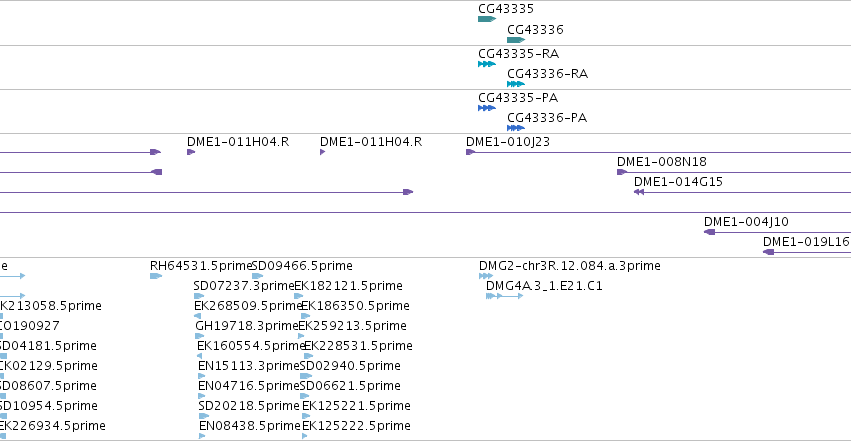The image size is (851, 441).
Task: Open the EK259213.5prime label
Action: click(x=352, y=325)
